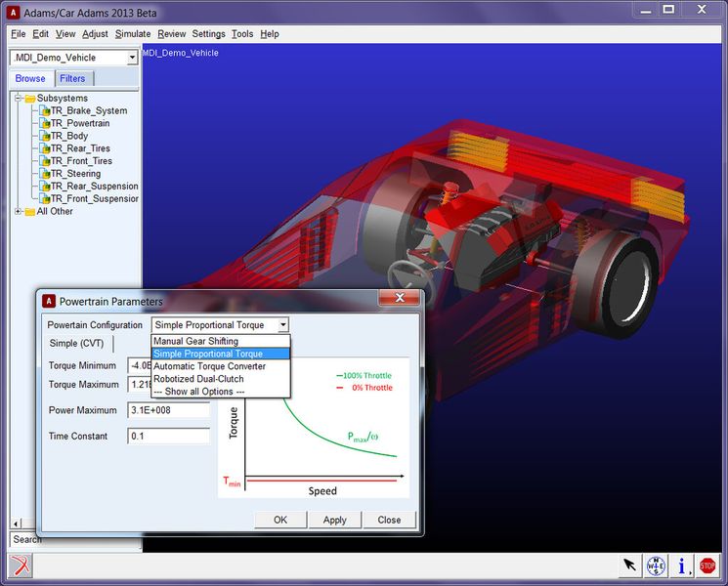Click the compass orientation icon
This screenshot has height=586, width=728.
coord(657,565)
